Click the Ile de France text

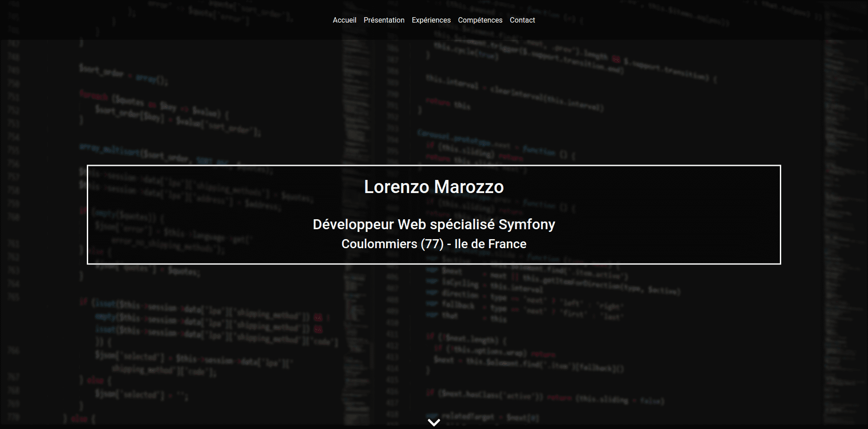[x=490, y=244]
